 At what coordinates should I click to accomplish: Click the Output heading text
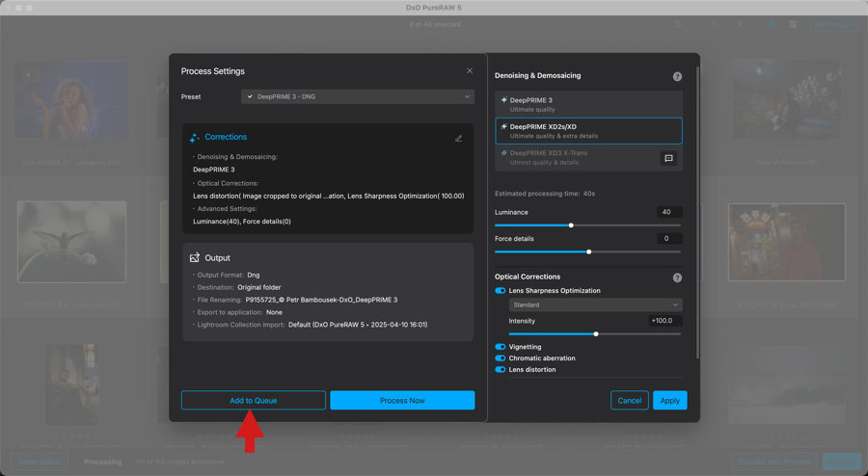218,257
